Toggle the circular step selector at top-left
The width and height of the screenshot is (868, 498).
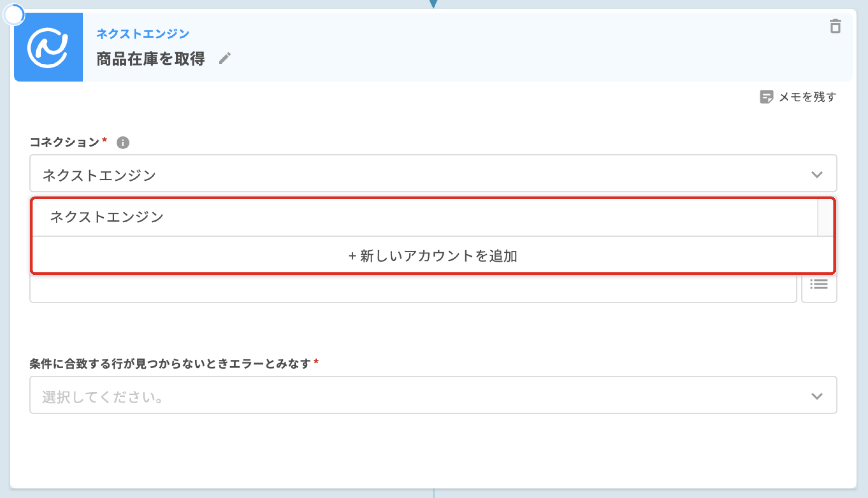14,15
